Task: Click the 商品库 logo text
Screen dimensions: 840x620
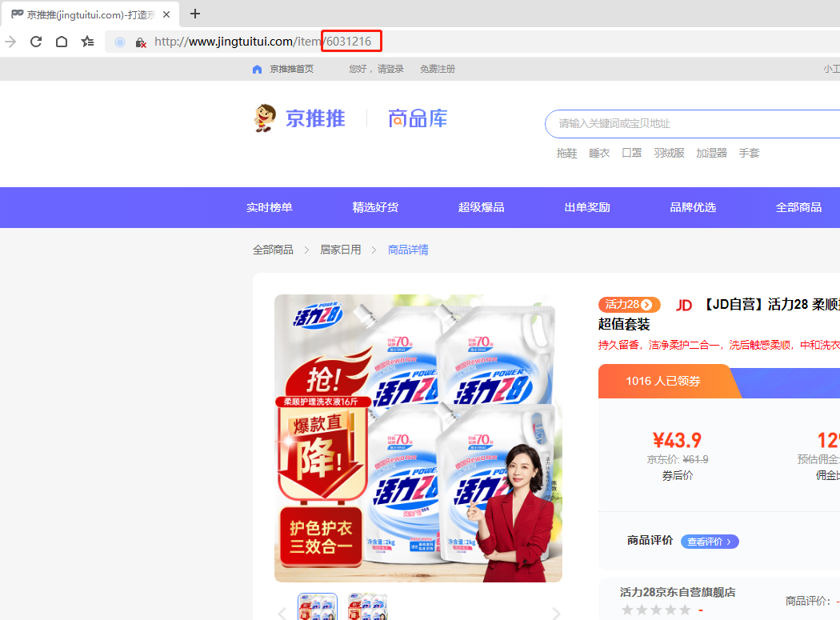Action: (418, 118)
